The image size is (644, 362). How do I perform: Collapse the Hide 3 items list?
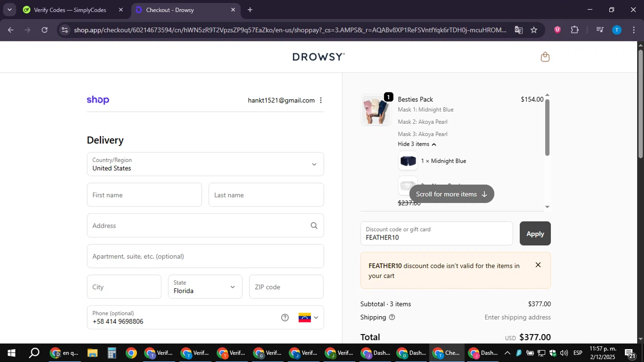(x=417, y=144)
